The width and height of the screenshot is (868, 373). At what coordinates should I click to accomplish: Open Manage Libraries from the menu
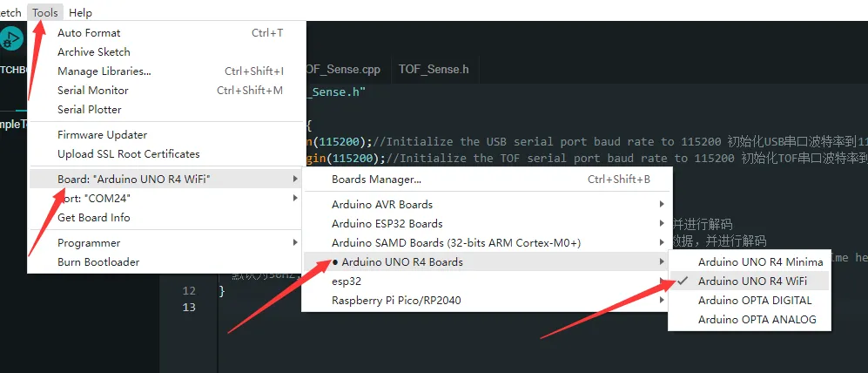[x=104, y=71]
